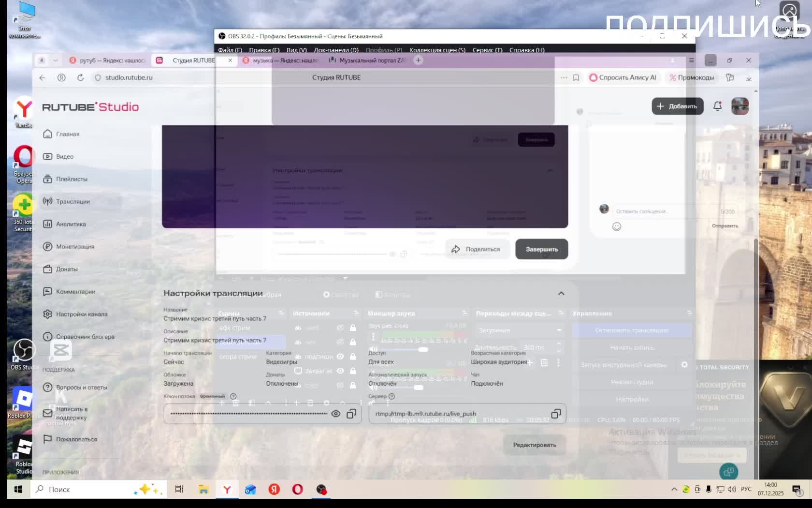This screenshot has width=812, height=508.
Task: Copy the RTMP server URL
Action: pos(556,414)
